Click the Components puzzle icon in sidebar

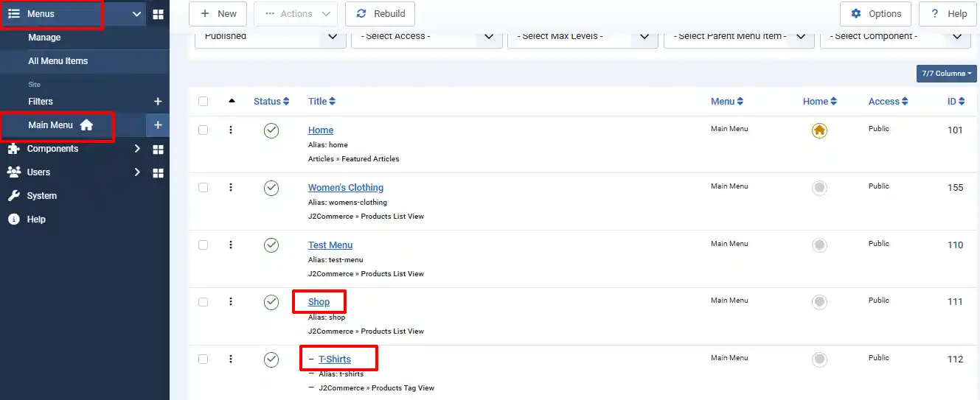coord(13,149)
